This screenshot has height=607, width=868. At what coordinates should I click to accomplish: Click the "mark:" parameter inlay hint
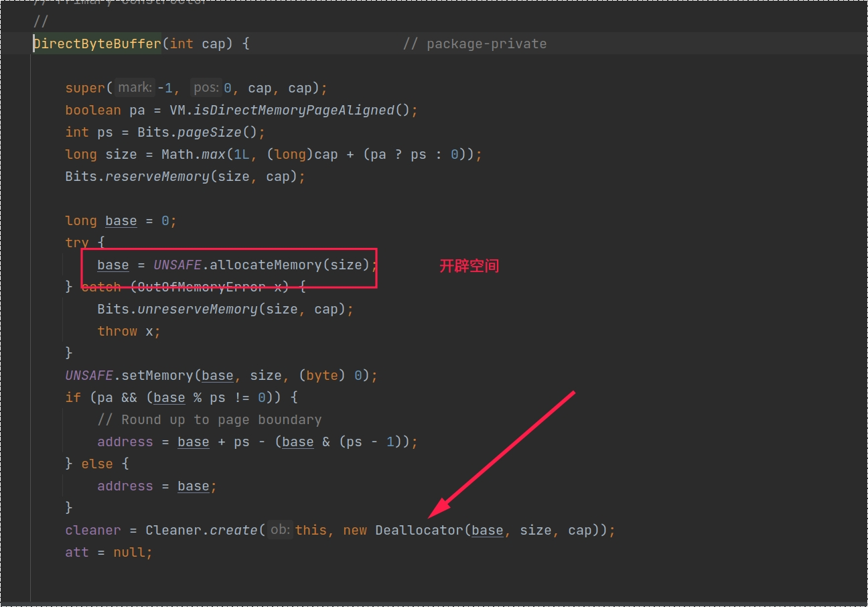click(x=135, y=88)
